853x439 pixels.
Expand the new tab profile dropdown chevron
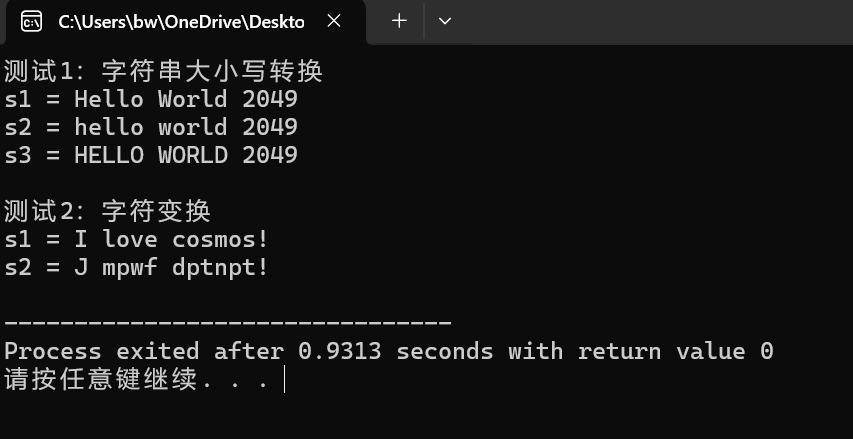pyautogui.click(x=444, y=21)
